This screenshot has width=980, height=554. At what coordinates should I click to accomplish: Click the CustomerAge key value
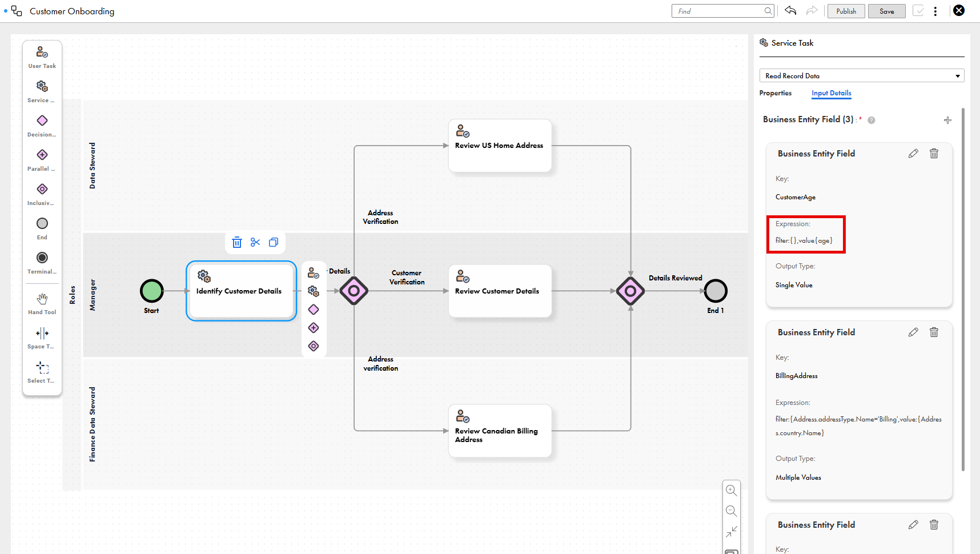(x=796, y=197)
